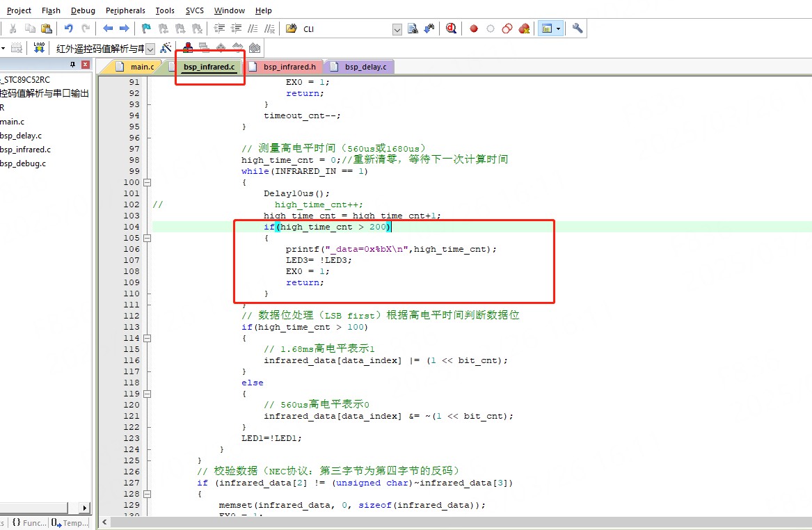The width and height of the screenshot is (812, 530).
Task: Close the Project panel
Action: click(x=86, y=65)
